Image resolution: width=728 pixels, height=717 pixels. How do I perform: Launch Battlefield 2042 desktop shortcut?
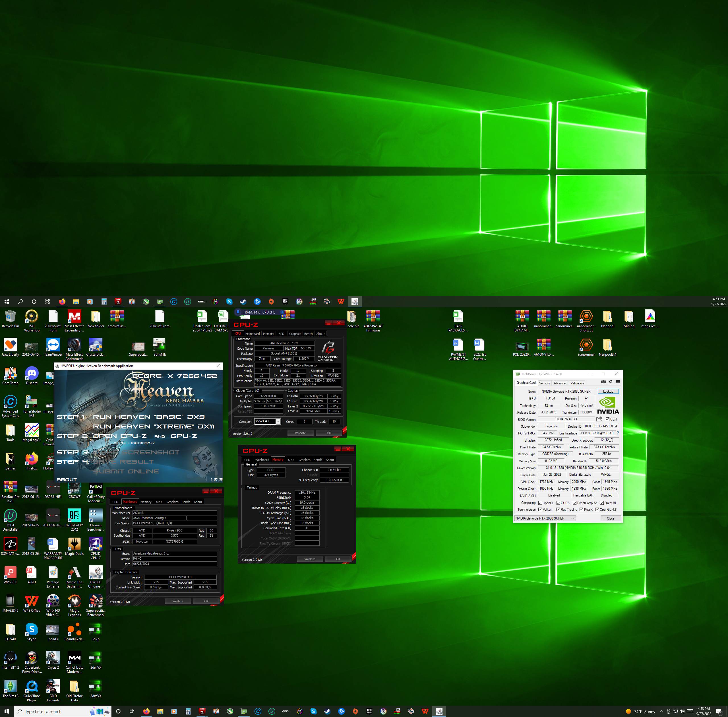(x=74, y=520)
